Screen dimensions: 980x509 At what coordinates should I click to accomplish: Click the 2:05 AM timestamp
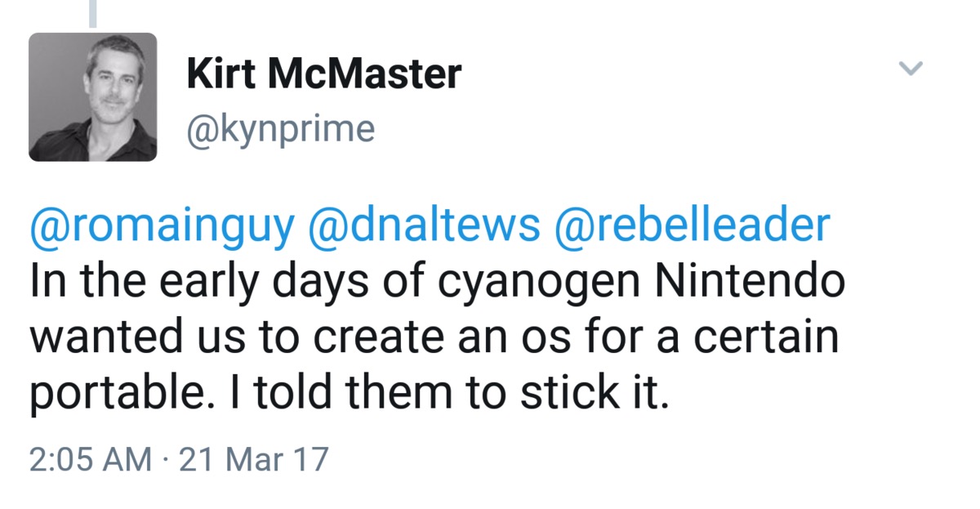[x=90, y=459]
